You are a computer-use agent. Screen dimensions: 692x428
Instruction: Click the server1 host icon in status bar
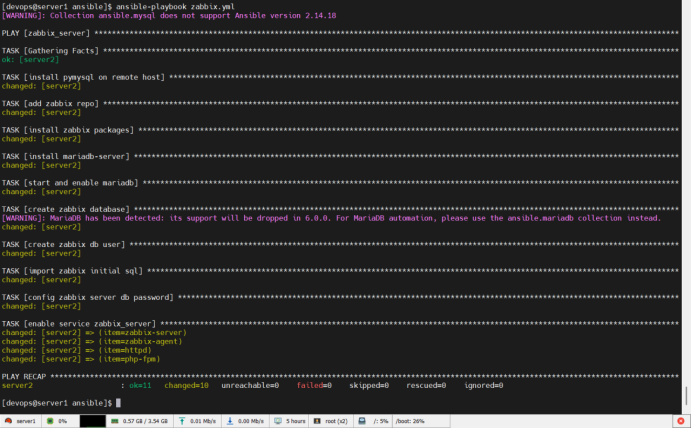coord(8,421)
